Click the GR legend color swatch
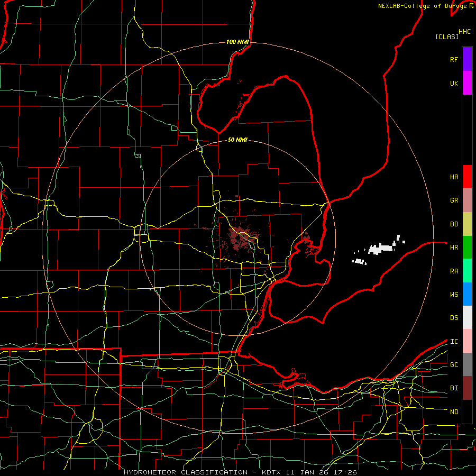This screenshot has height=476, width=476. (x=467, y=200)
